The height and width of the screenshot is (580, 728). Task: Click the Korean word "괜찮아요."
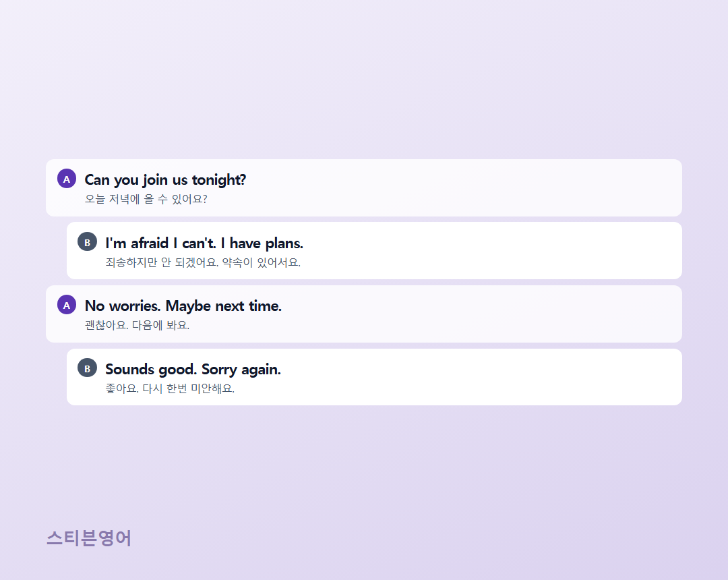click(x=107, y=325)
